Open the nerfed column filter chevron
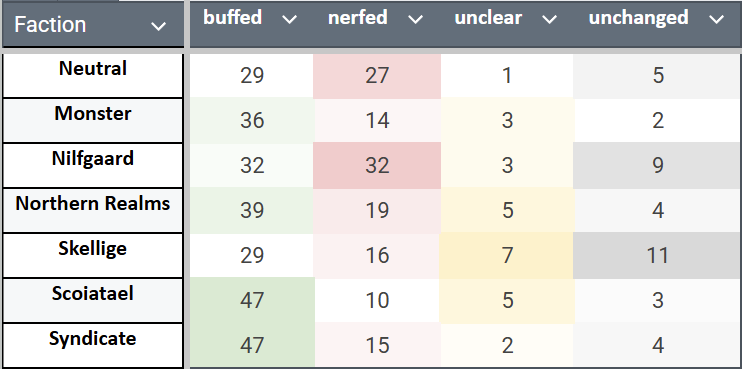This screenshot has height=369, width=742. (415, 19)
